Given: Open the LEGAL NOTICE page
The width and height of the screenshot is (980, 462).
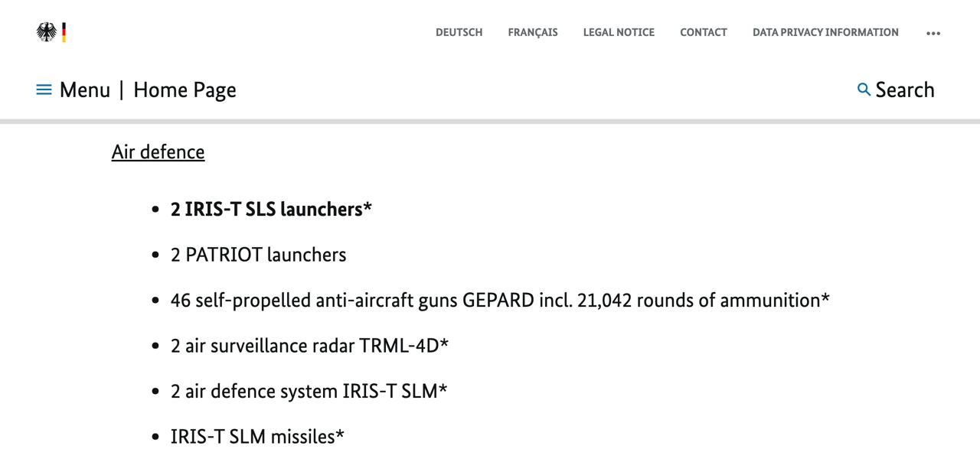Looking at the screenshot, I should [x=619, y=32].
